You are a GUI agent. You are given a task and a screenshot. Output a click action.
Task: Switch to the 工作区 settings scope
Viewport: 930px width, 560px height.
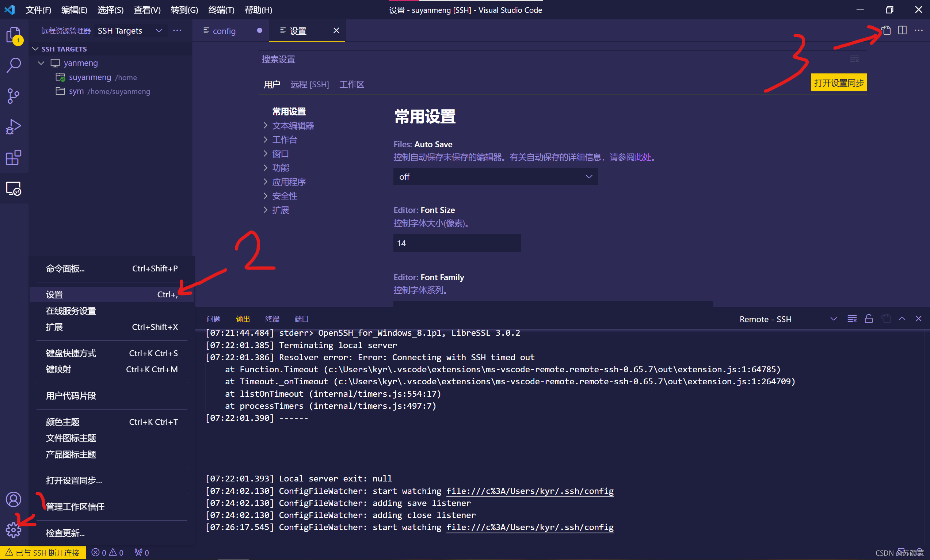(352, 84)
